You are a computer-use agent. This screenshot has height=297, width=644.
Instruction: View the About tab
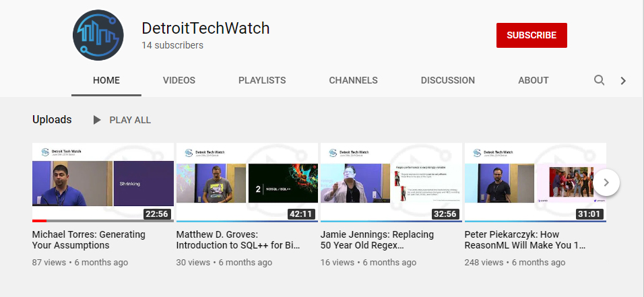pyautogui.click(x=533, y=80)
